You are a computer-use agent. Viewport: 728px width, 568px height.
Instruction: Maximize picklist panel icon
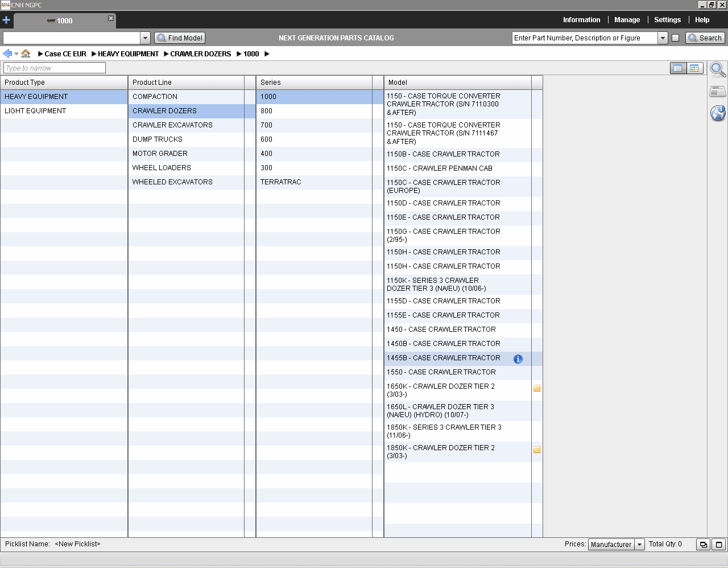pos(719,545)
